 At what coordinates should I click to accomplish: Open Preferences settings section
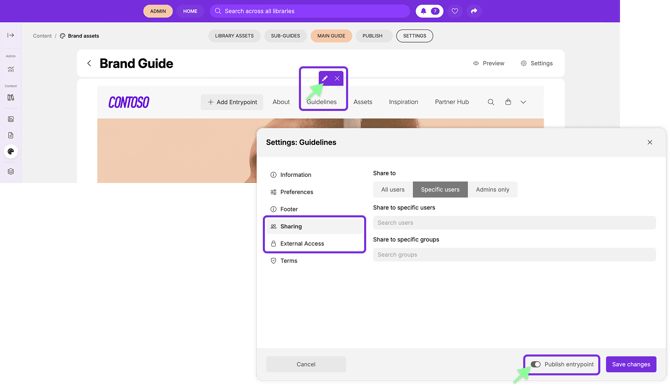[x=314, y=192]
